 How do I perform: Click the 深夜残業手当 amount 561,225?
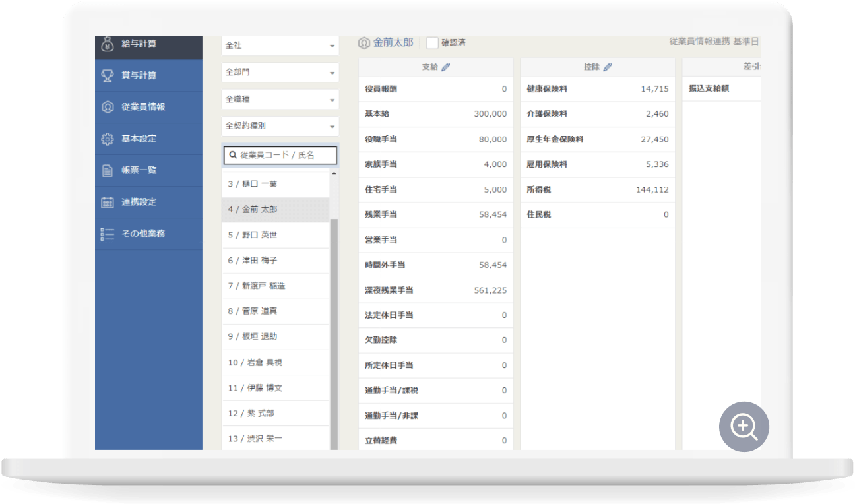click(490, 290)
